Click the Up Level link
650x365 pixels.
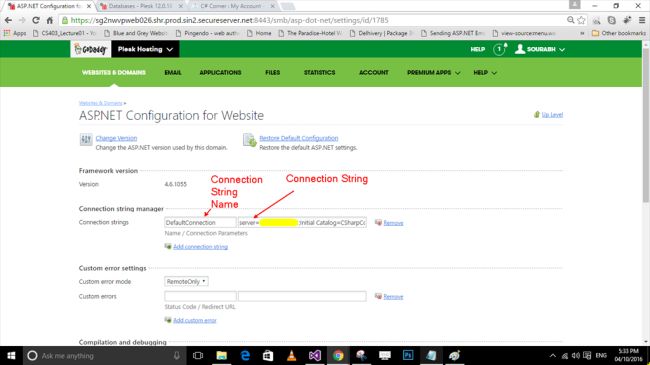[x=552, y=114]
